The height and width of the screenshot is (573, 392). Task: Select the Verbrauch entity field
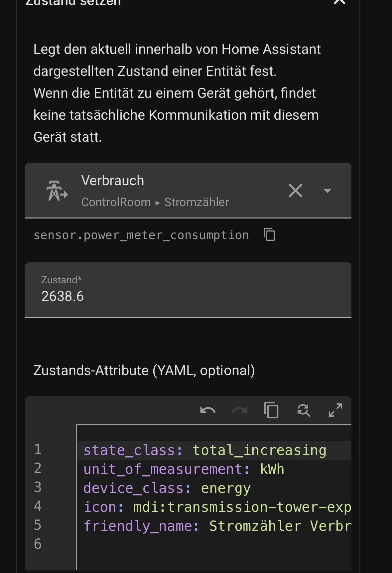[x=188, y=190]
